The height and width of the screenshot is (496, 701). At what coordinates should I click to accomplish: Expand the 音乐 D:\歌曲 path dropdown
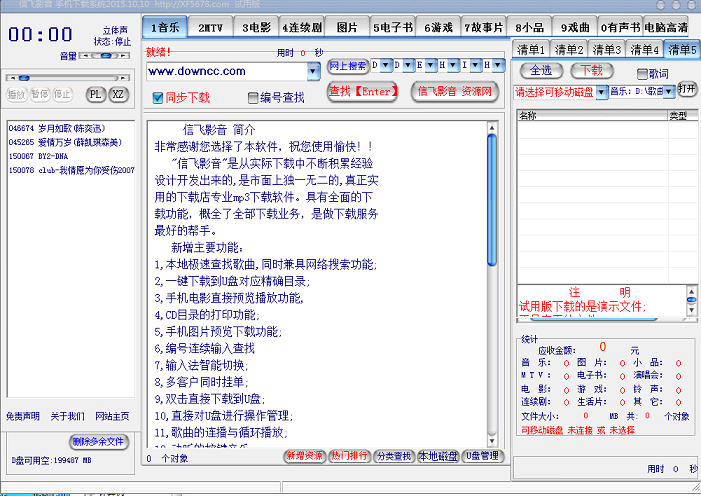pyautogui.click(x=669, y=92)
